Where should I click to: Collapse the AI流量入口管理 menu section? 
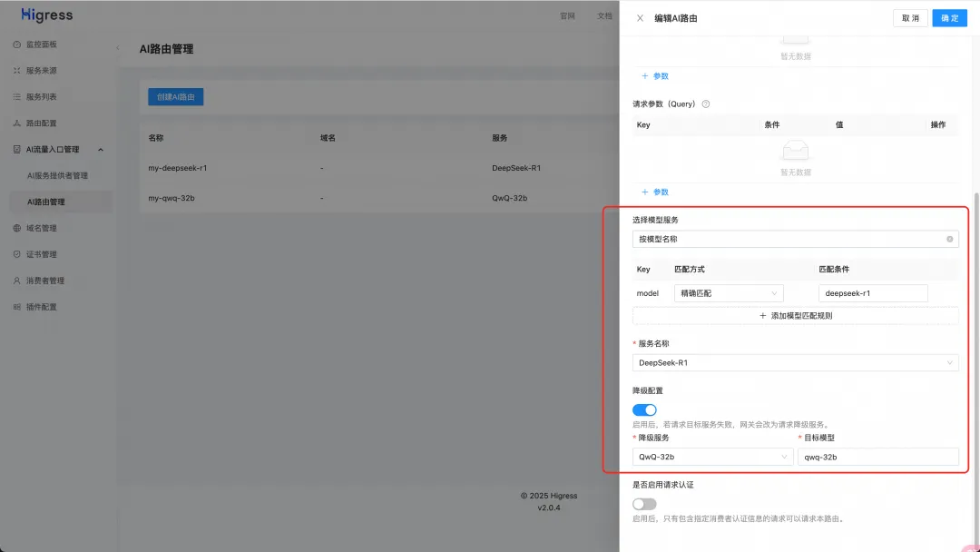coord(100,150)
